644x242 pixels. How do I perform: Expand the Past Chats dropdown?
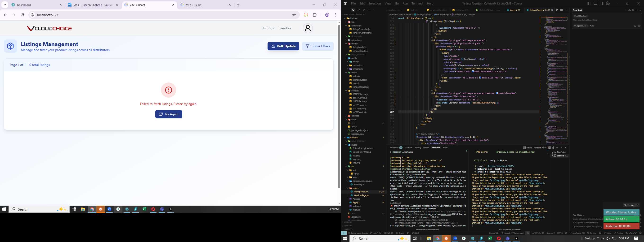pos(578,215)
